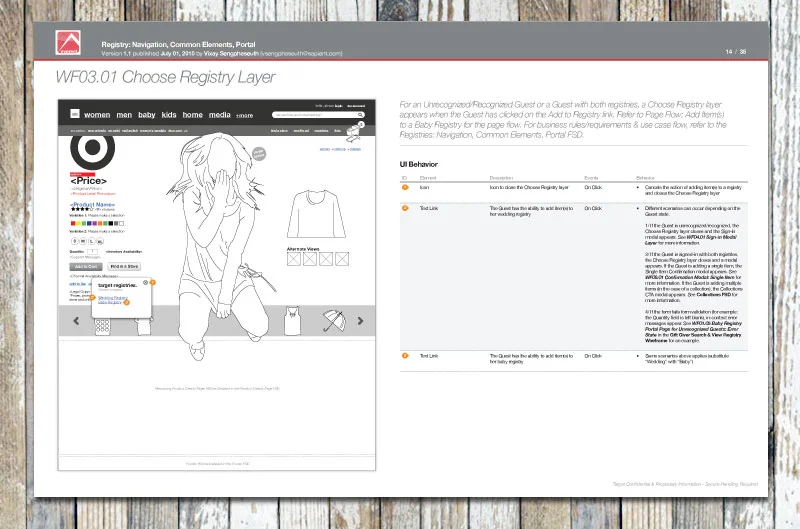Click the Product Name link
This screenshot has height=529, width=800.
point(92,205)
